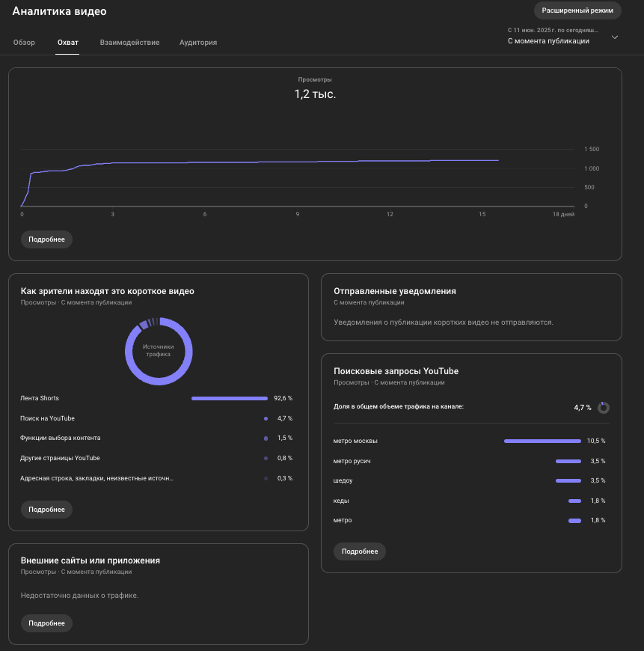This screenshot has height=651, width=644.
Task: Click the 'метро москвы' search query bar
Action: pos(542,441)
